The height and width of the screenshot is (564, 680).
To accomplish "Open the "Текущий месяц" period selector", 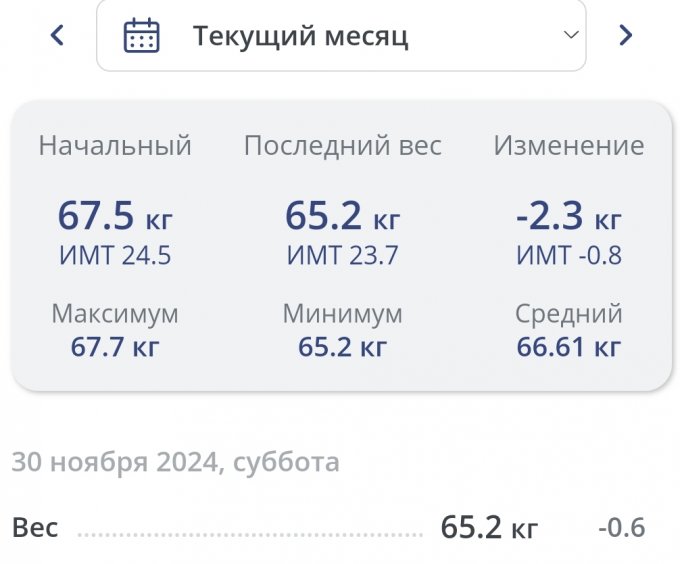I will point(340,36).
